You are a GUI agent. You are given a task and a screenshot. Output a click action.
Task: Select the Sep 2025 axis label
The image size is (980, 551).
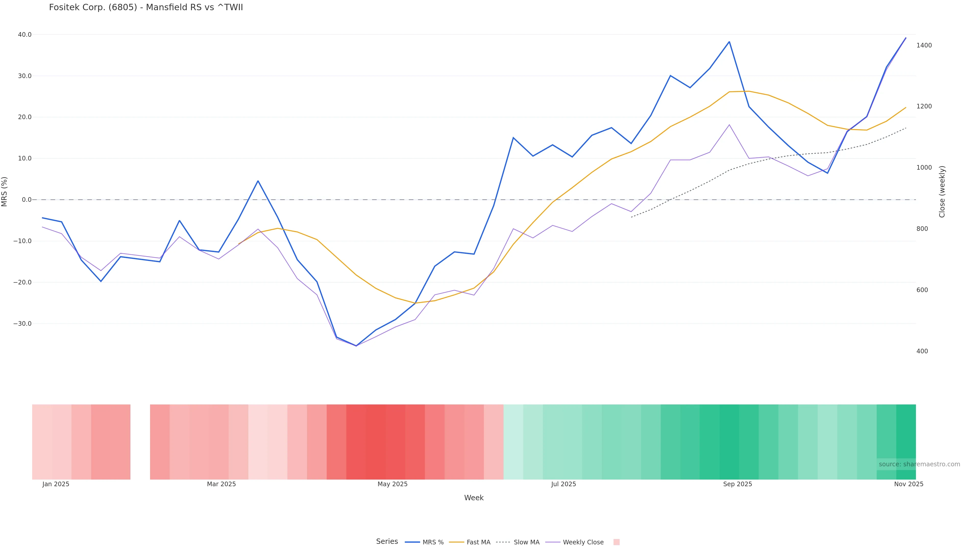point(737,484)
